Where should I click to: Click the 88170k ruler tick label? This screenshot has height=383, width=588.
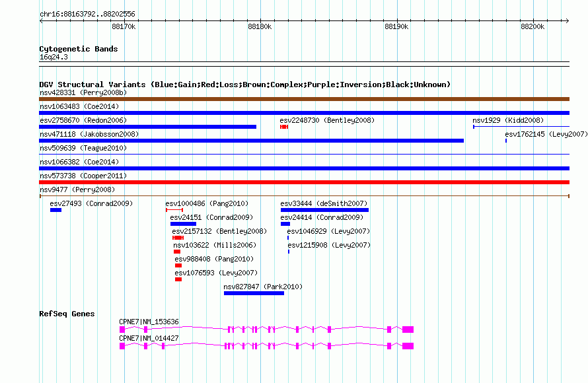click(124, 26)
